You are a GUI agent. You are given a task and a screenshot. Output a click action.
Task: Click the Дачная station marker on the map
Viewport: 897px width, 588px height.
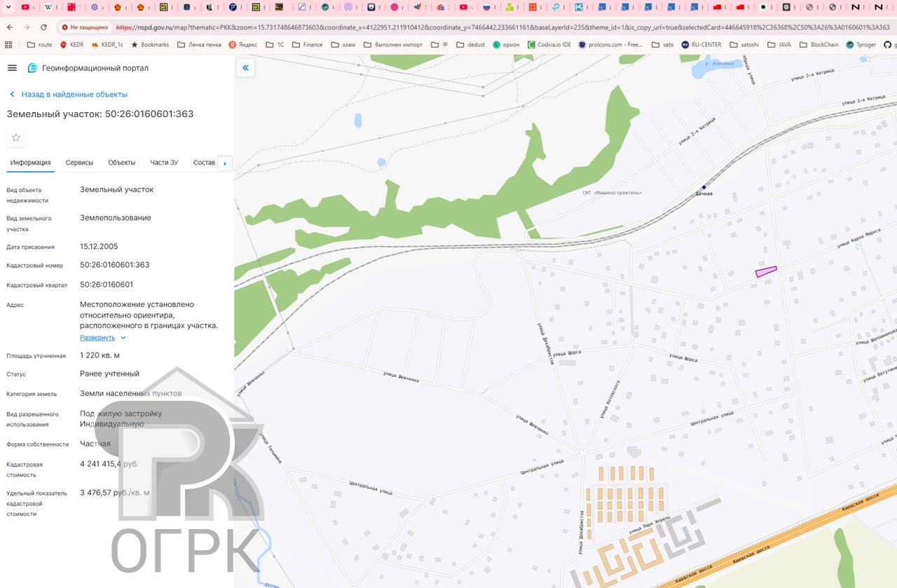coord(704,187)
